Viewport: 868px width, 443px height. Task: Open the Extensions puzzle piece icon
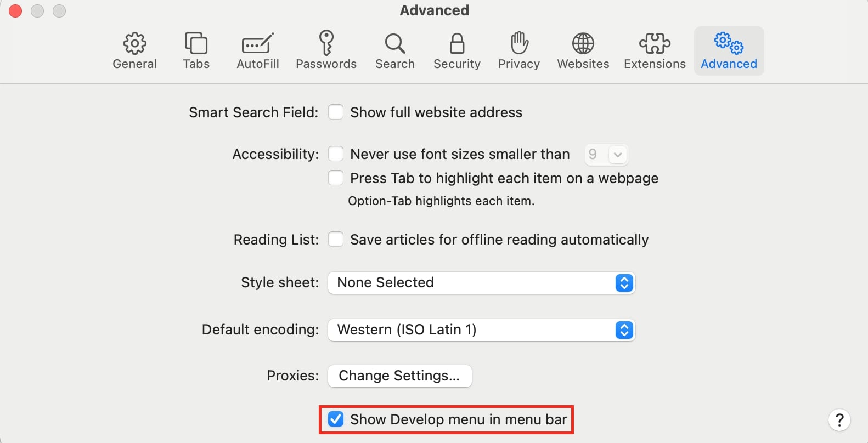655,43
